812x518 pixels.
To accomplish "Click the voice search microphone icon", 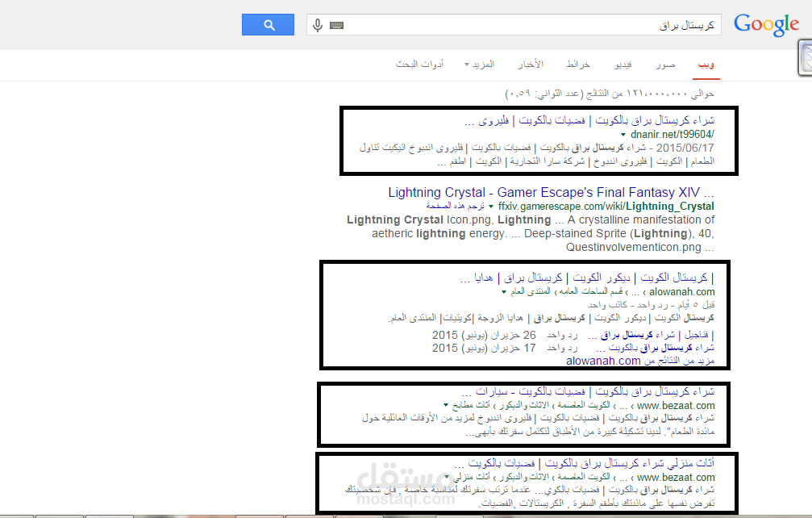I will click(x=318, y=25).
